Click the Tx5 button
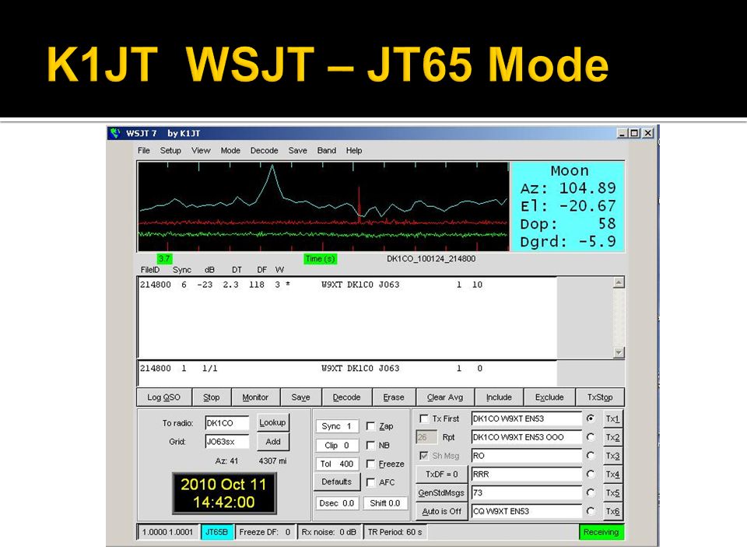This screenshot has width=747, height=560. tap(612, 493)
